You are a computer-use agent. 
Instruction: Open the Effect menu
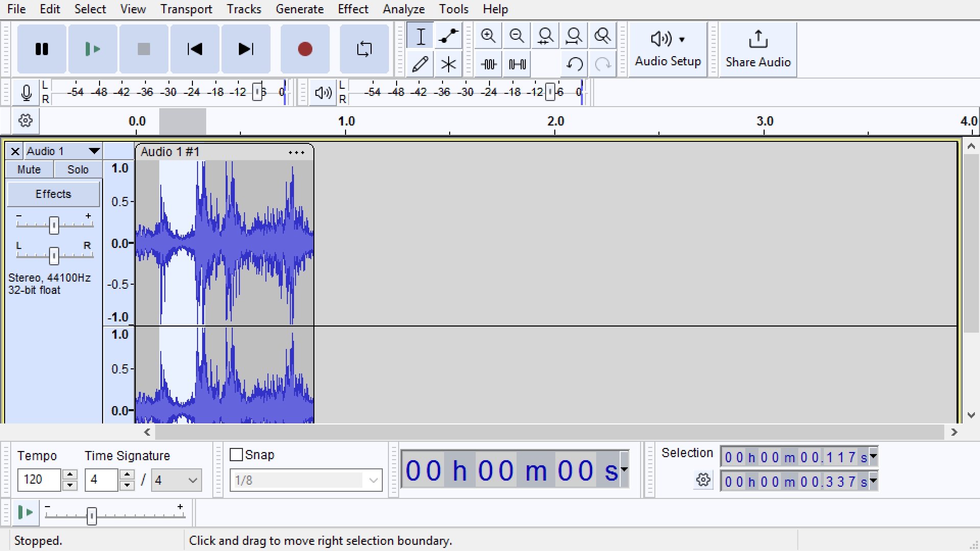point(353,9)
